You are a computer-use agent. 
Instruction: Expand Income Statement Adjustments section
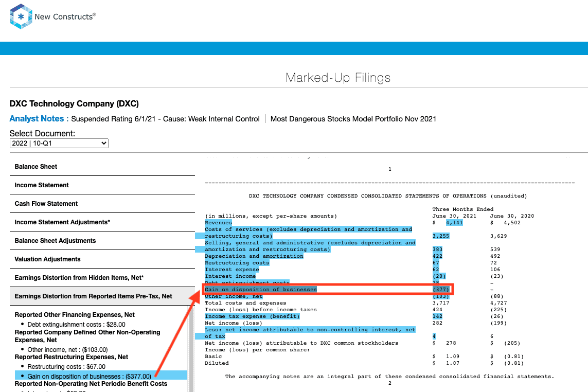click(102, 222)
